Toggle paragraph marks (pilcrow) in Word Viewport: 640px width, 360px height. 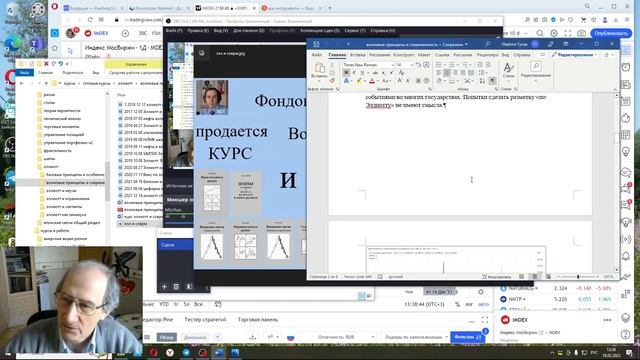click(x=493, y=81)
